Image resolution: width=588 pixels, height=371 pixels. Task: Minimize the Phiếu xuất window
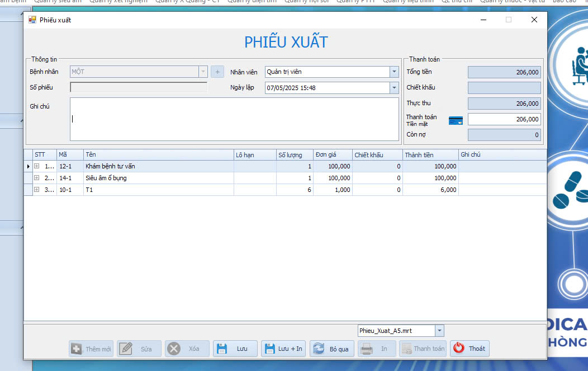click(x=483, y=20)
